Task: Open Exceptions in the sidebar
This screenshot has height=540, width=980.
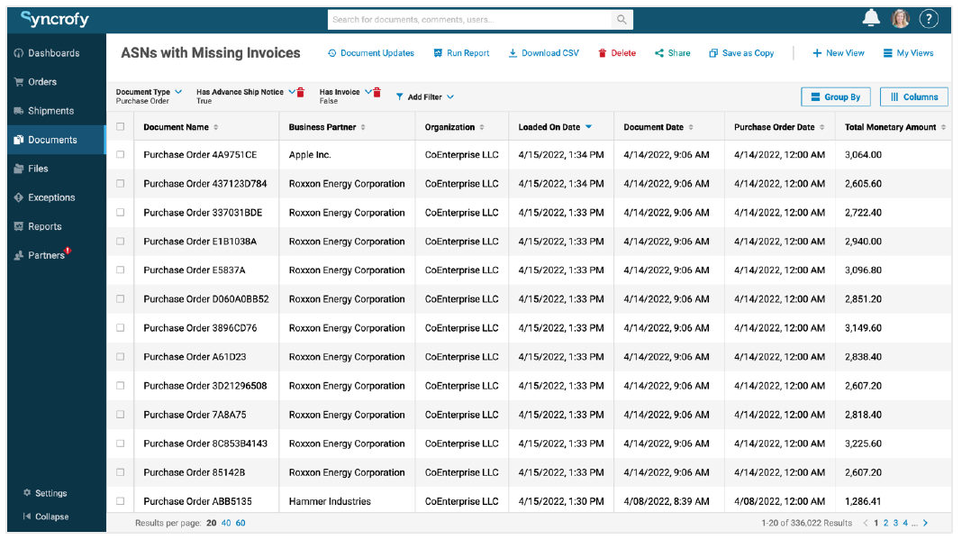Action: tap(51, 197)
